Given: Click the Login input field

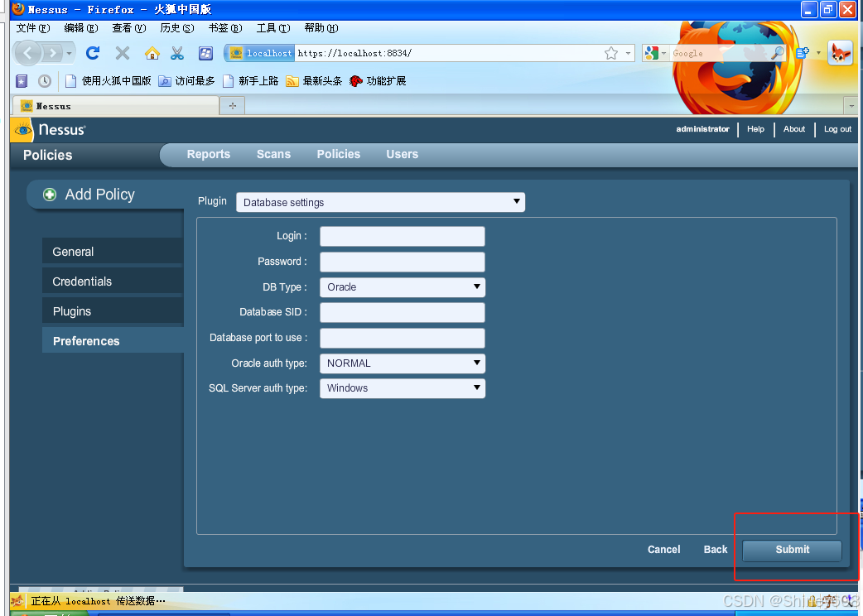Looking at the screenshot, I should click(403, 236).
